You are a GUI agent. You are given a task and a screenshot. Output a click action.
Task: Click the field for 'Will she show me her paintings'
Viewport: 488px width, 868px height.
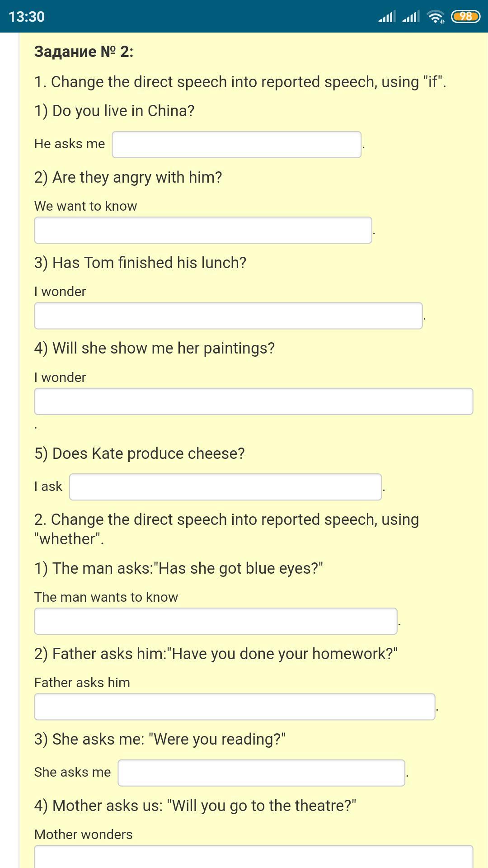coord(253,401)
